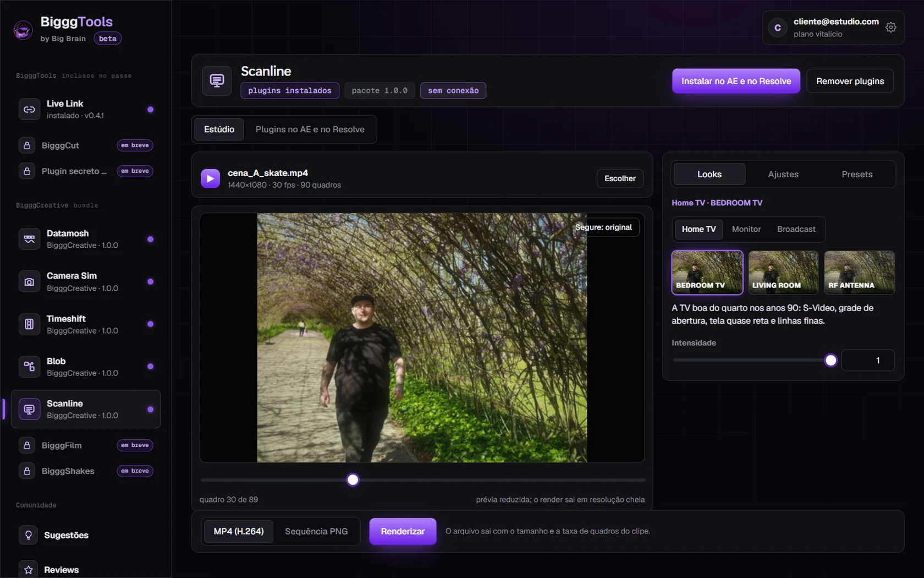
Task: Open the Blob tool in sidebar
Action: (86, 367)
